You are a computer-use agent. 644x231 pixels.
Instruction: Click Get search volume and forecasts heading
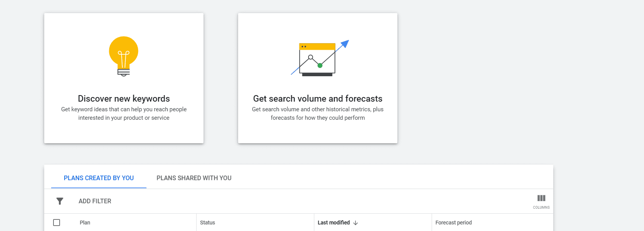pyautogui.click(x=318, y=99)
